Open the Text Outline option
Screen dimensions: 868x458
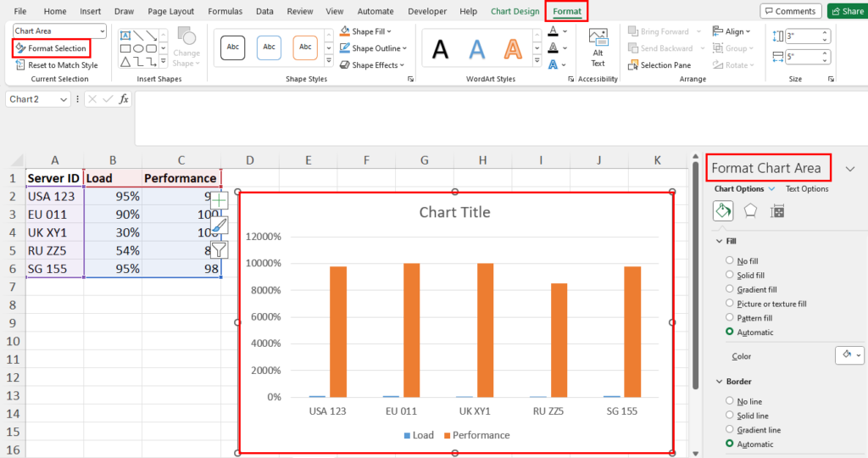(553, 48)
